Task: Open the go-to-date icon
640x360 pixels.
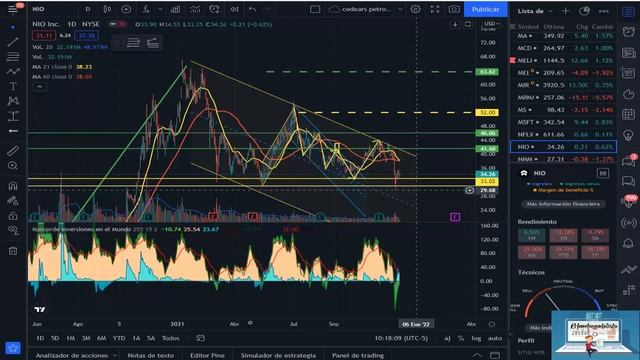Action: [x=200, y=338]
